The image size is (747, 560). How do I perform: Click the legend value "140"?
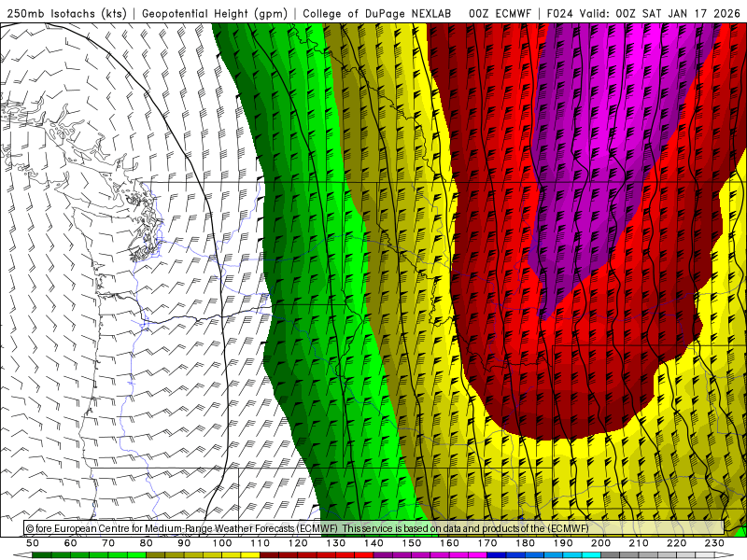(x=373, y=543)
